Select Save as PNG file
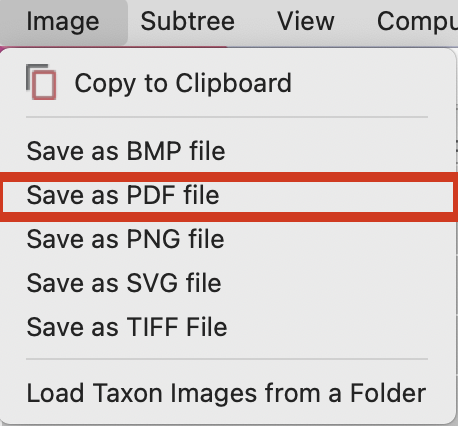 click(126, 239)
